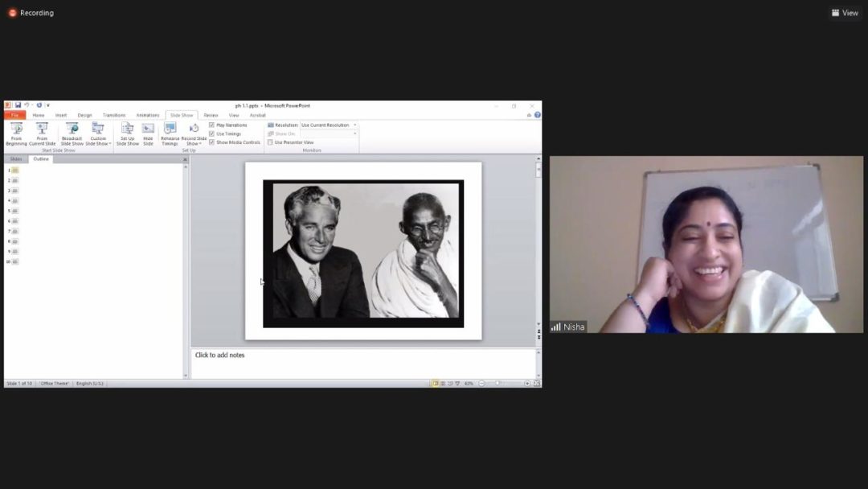Click the Hide Slide button
The width and height of the screenshot is (868, 489).
point(148,134)
